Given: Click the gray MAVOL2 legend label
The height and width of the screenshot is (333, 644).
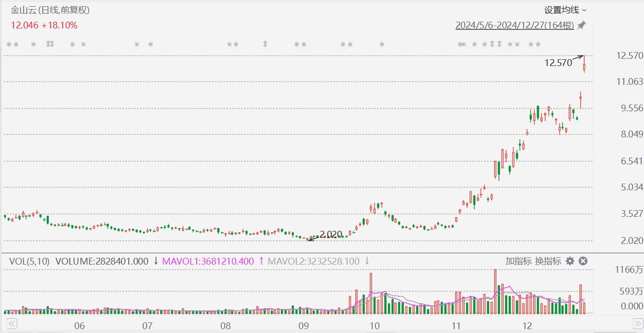Looking at the screenshot, I should (x=313, y=261).
